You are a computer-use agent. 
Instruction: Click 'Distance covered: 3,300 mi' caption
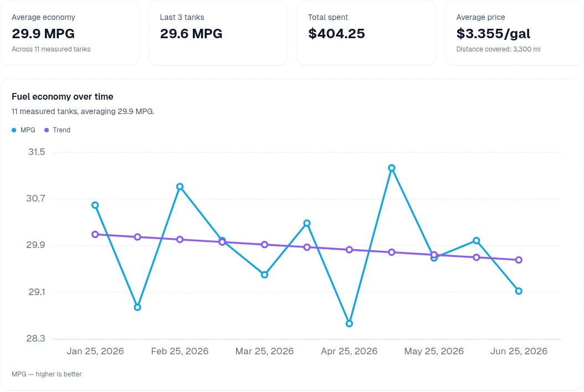click(498, 49)
